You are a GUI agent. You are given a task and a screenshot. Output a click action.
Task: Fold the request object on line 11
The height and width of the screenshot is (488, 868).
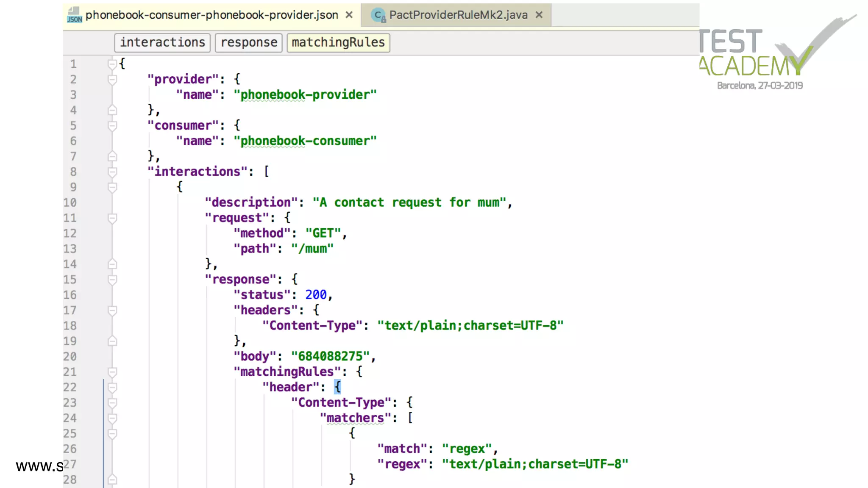click(x=112, y=218)
